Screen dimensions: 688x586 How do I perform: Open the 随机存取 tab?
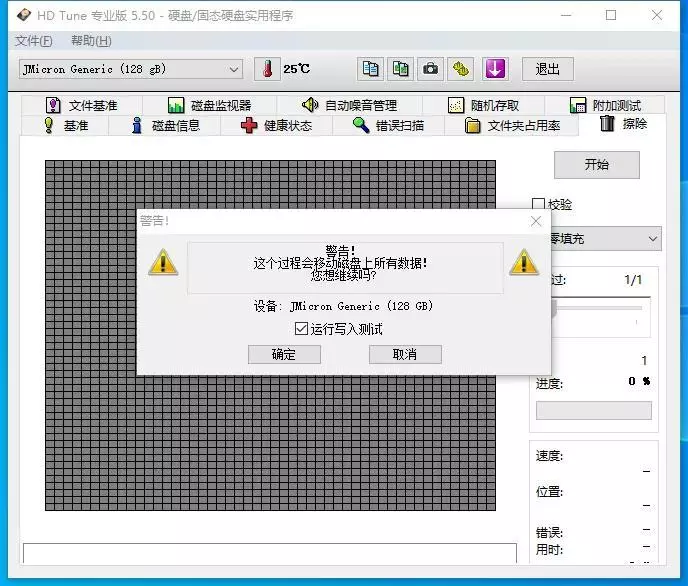(484, 105)
